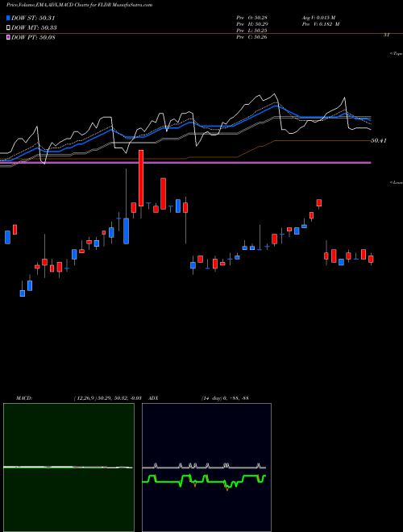The width and height of the screenshot is (403, 532).
Task: Click the Pre L: 50.25 value
Action: 251,31
